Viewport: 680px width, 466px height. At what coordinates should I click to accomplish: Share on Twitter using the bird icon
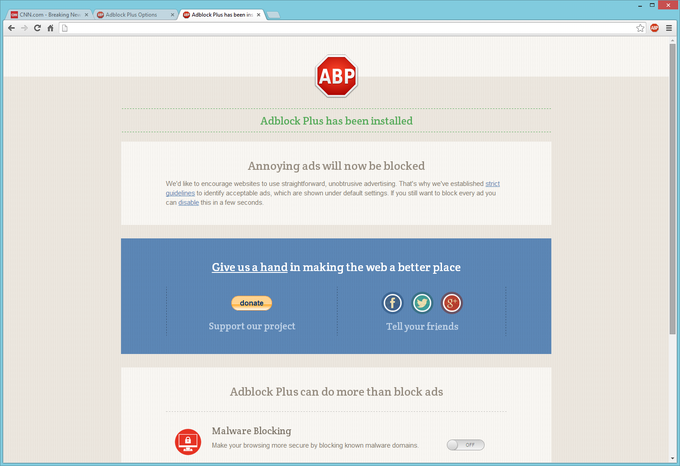click(x=422, y=303)
